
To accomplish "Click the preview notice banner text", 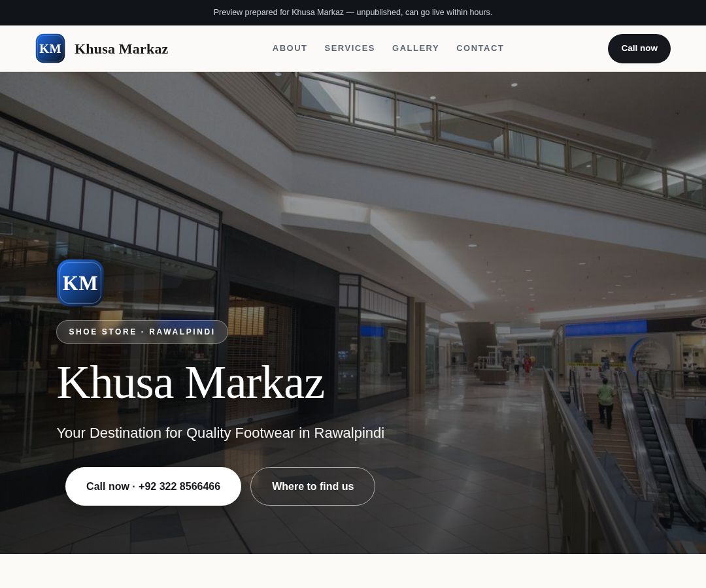I will tap(352, 12).
